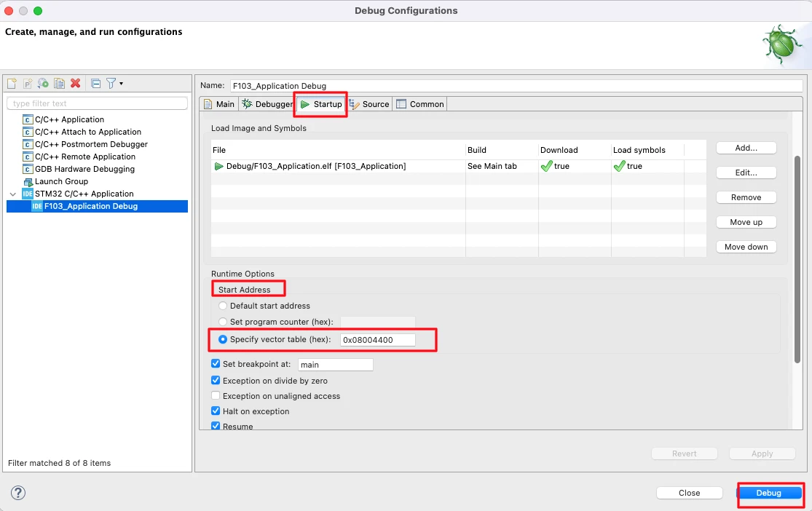Choose the Default start address option
This screenshot has width=812, height=511.
coord(223,305)
